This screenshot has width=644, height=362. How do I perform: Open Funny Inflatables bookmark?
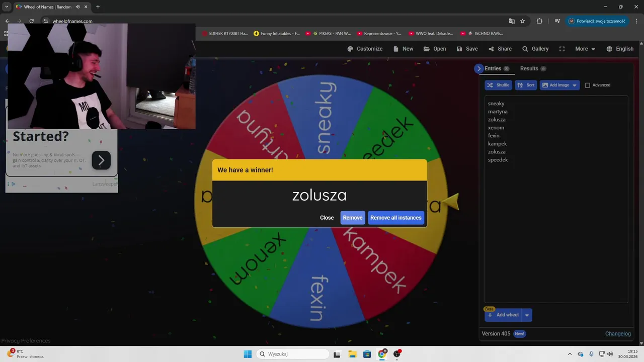pos(276,34)
